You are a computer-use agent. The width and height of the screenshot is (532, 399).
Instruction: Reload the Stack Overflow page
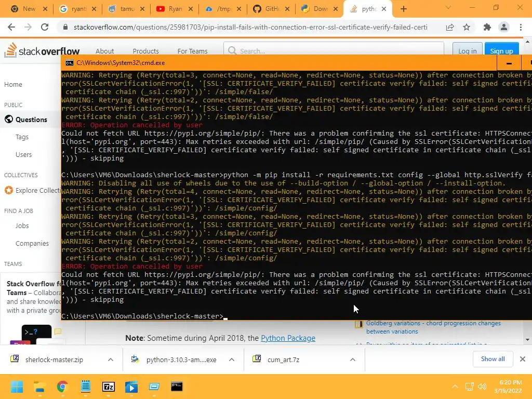45,27
